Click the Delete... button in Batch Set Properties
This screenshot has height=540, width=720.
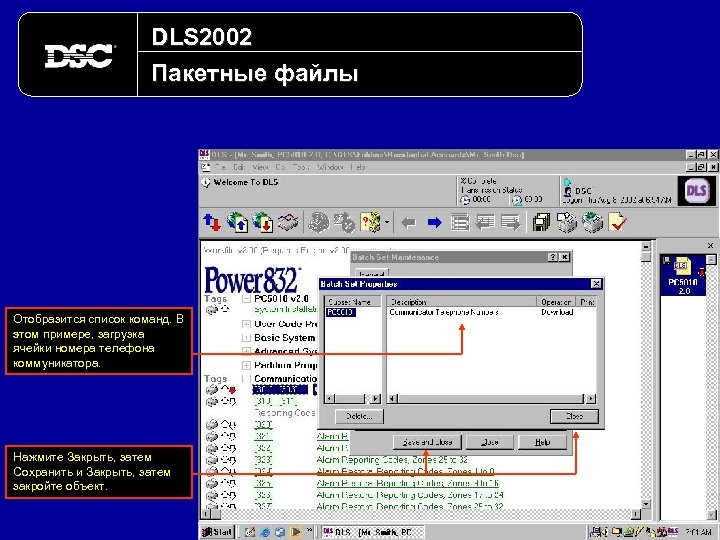[x=359, y=416]
